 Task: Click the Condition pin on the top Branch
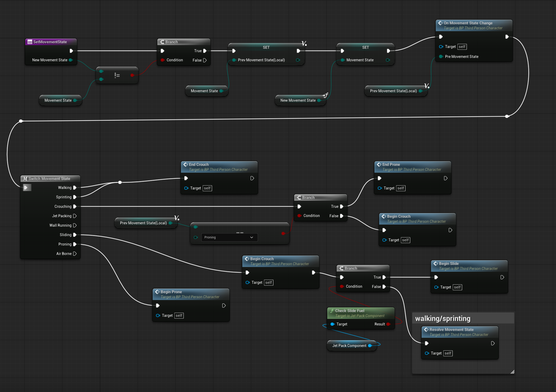[x=163, y=60]
